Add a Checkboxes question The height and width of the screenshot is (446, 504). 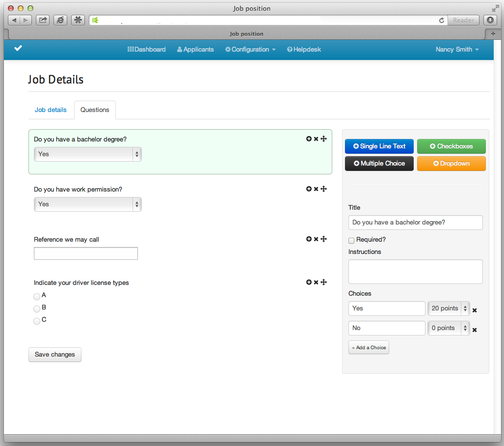click(451, 146)
